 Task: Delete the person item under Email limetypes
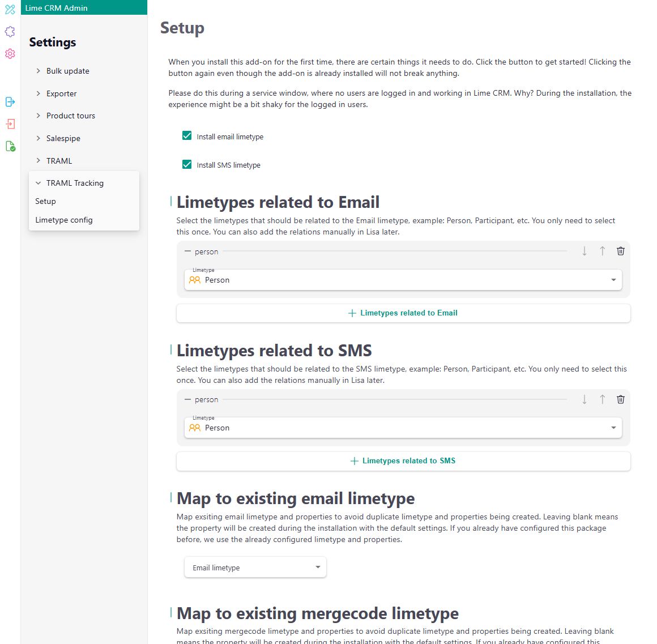tap(620, 251)
